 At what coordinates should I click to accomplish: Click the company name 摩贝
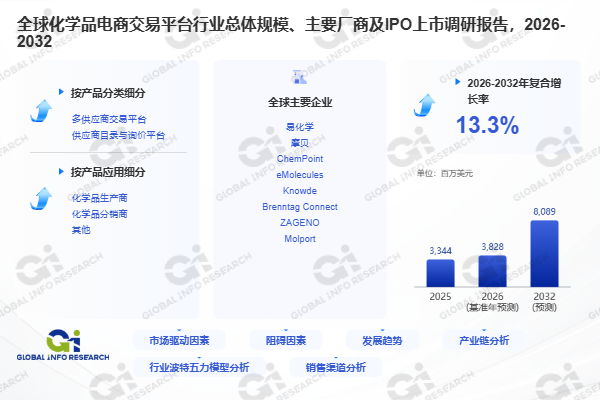(300, 143)
